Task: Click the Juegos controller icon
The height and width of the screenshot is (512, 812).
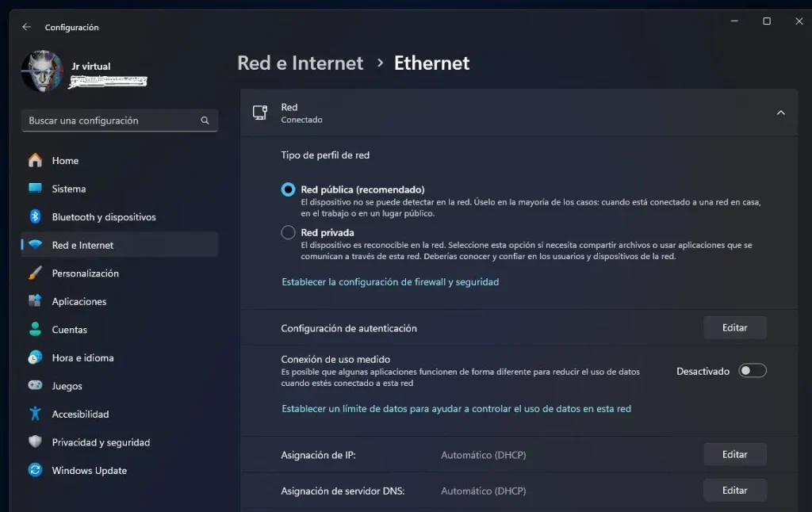Action: pyautogui.click(x=35, y=386)
